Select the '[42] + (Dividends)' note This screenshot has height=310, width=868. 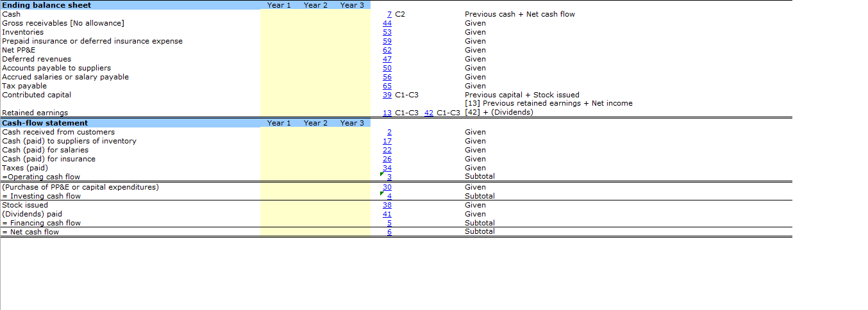[x=499, y=112]
